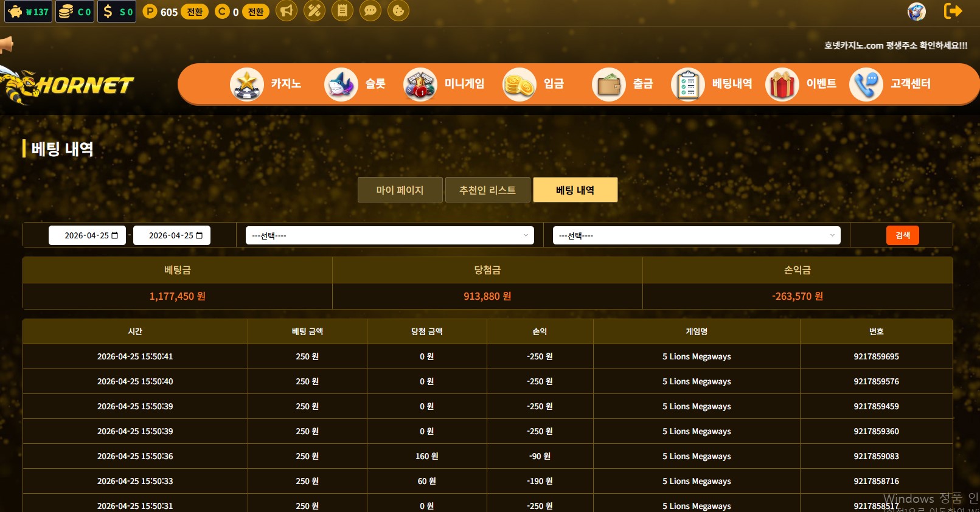Expand the first ---선택---- dropdown
This screenshot has height=512, width=980.
[x=389, y=235]
